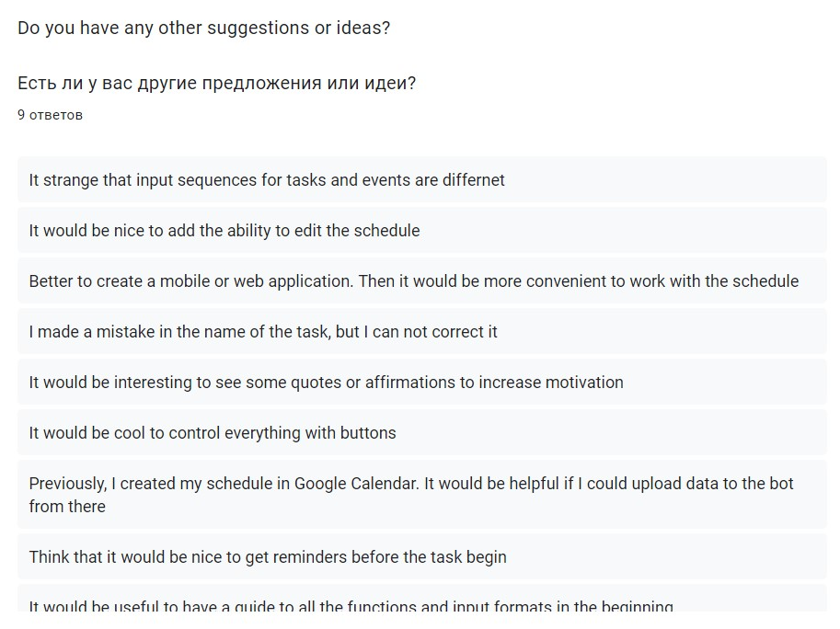
Task: Click the response about controlling everything with buttons
Action: point(212,433)
